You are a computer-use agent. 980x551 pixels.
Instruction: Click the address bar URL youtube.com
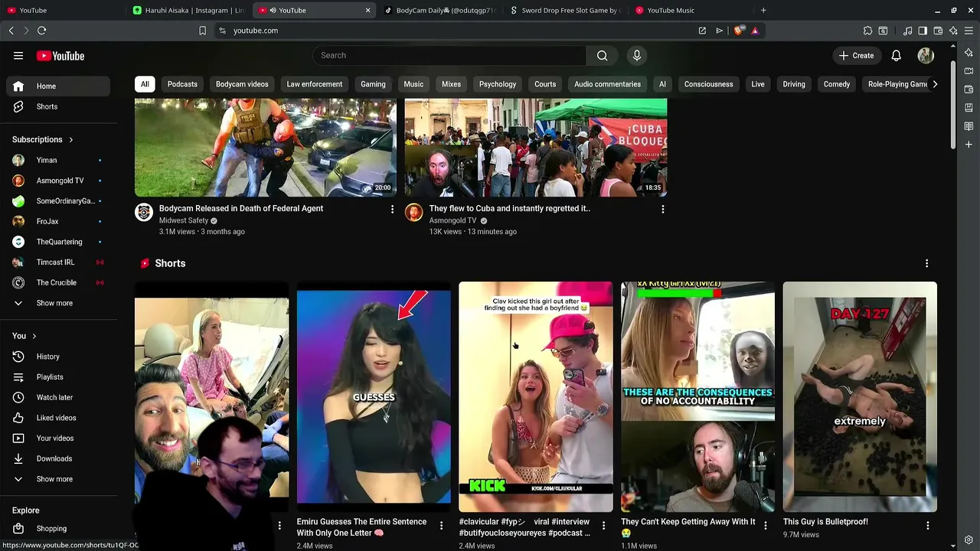(x=256, y=31)
